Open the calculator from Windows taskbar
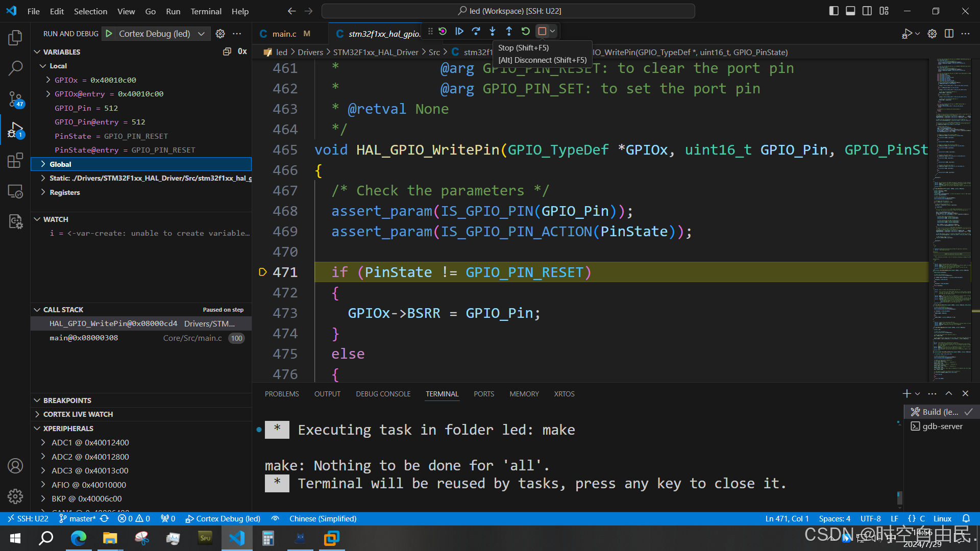Viewport: 980px width, 551px height. 268,538
